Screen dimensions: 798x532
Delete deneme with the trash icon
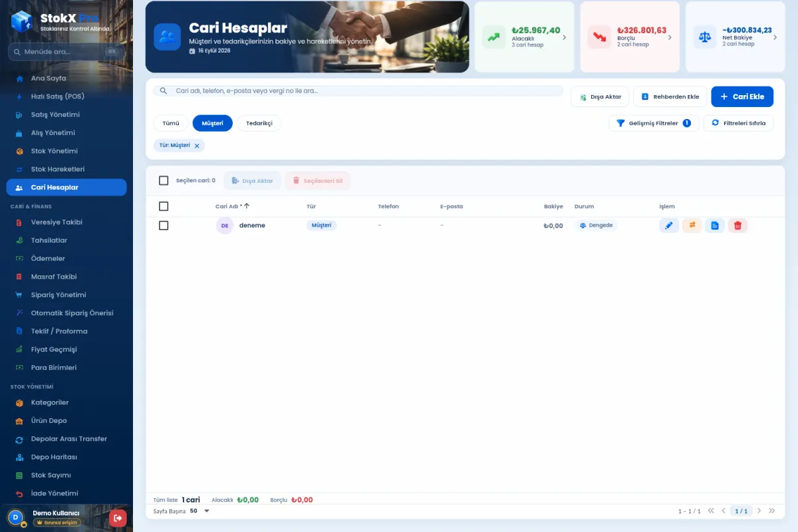[737, 225]
